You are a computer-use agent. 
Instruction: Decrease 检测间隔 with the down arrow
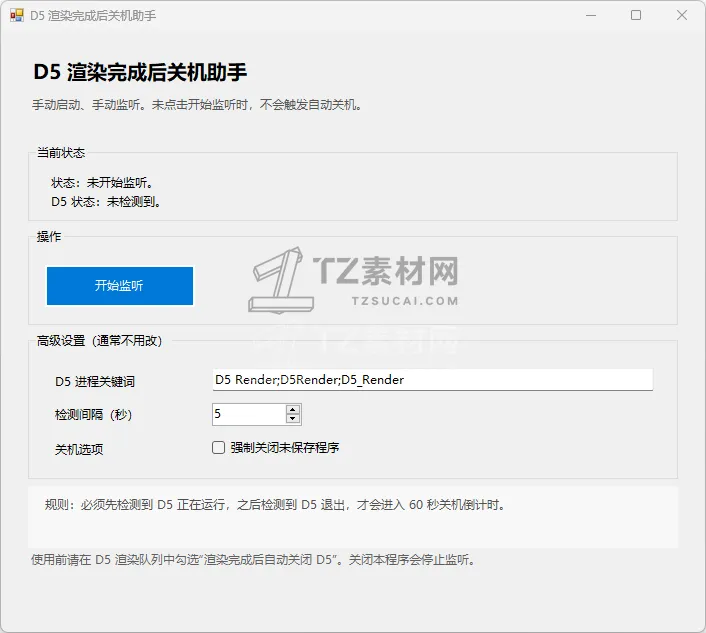click(x=293, y=419)
